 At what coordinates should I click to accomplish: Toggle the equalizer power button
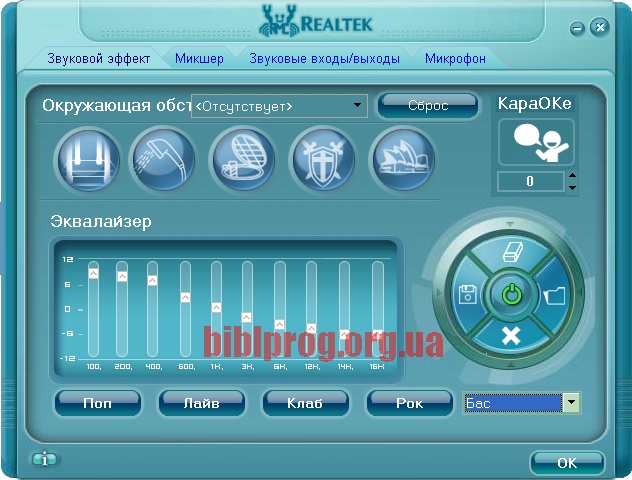click(x=511, y=295)
